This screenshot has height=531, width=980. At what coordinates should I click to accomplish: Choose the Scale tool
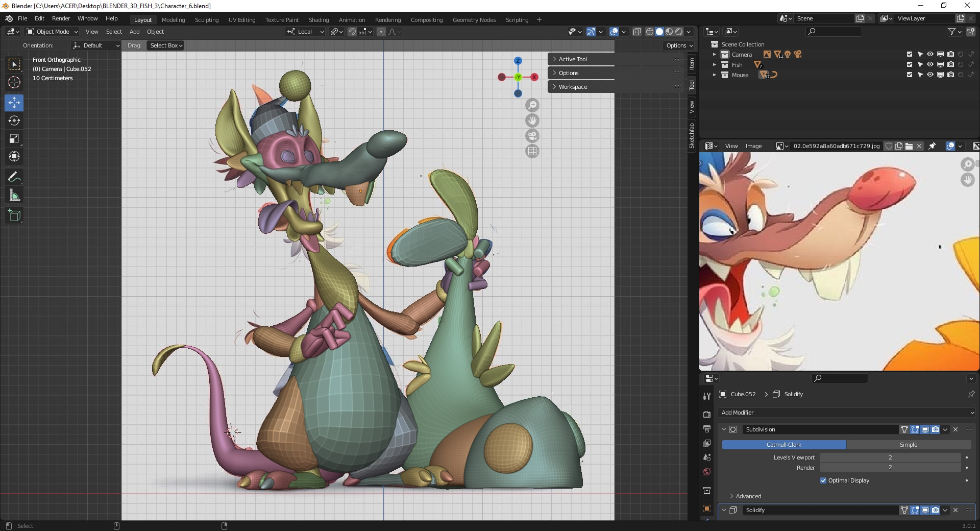click(x=14, y=138)
